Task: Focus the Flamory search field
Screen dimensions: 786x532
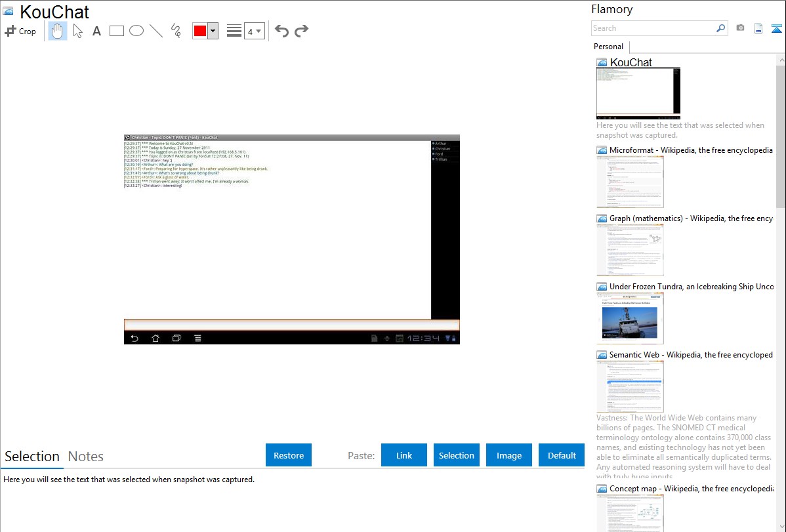Action: pyautogui.click(x=653, y=28)
